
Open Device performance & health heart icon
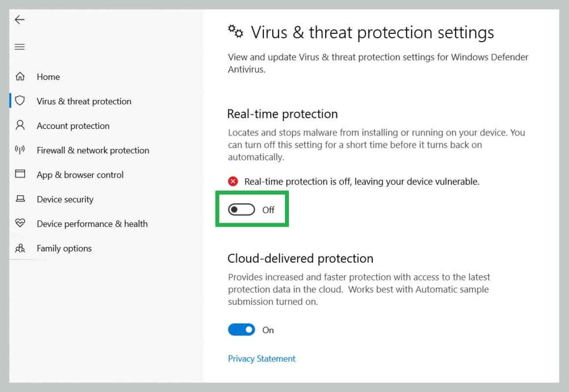coord(21,223)
